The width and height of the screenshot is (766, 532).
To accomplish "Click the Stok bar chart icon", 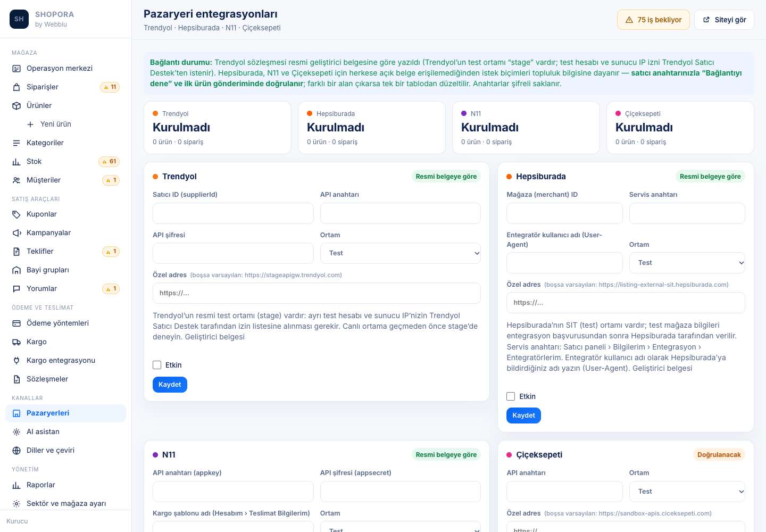I will tap(16, 162).
